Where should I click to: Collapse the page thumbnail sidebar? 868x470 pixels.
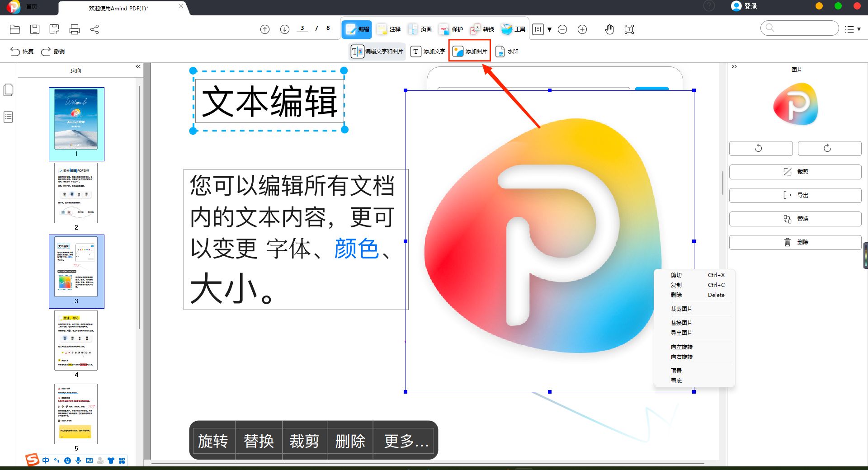[138, 66]
